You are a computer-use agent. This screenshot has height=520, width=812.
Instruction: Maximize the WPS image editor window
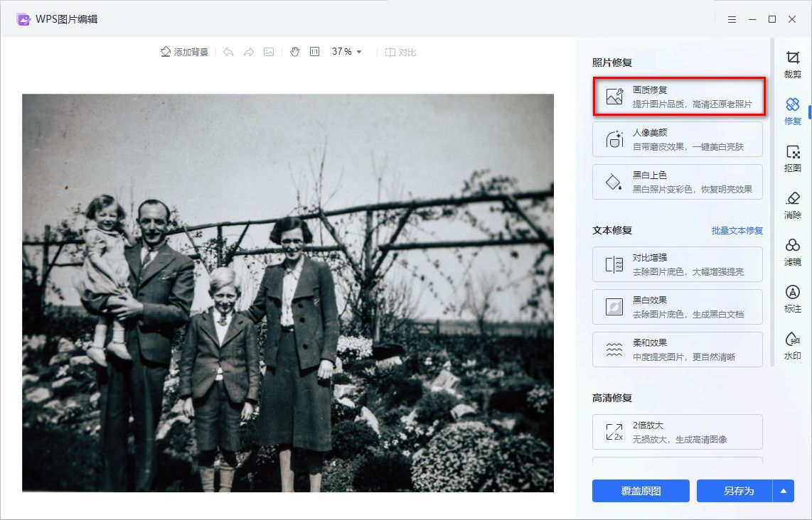pos(772,19)
